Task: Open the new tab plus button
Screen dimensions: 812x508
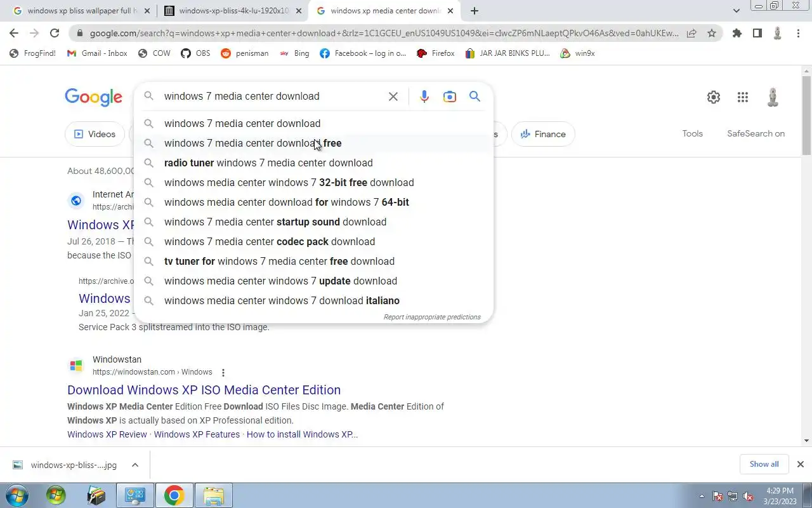Action: pyautogui.click(x=475, y=11)
